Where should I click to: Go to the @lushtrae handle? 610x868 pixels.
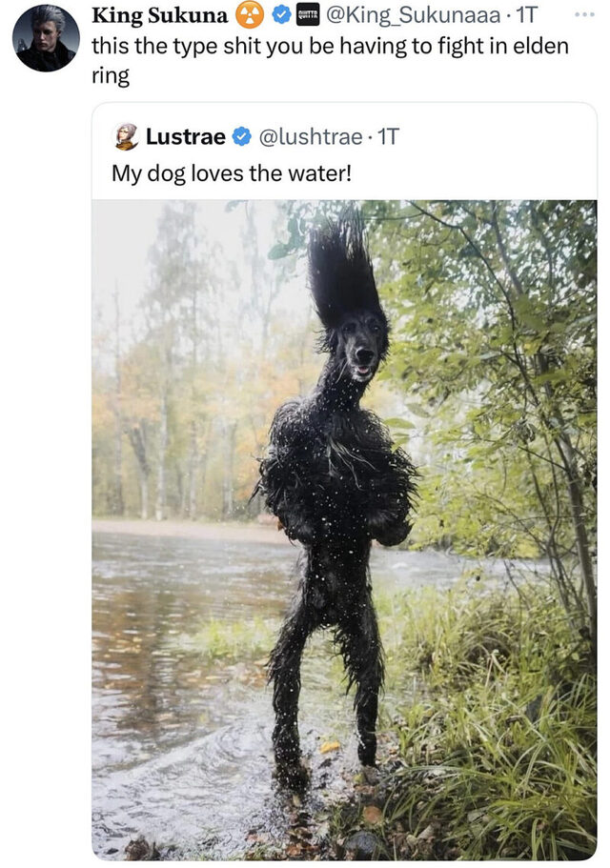tap(310, 137)
